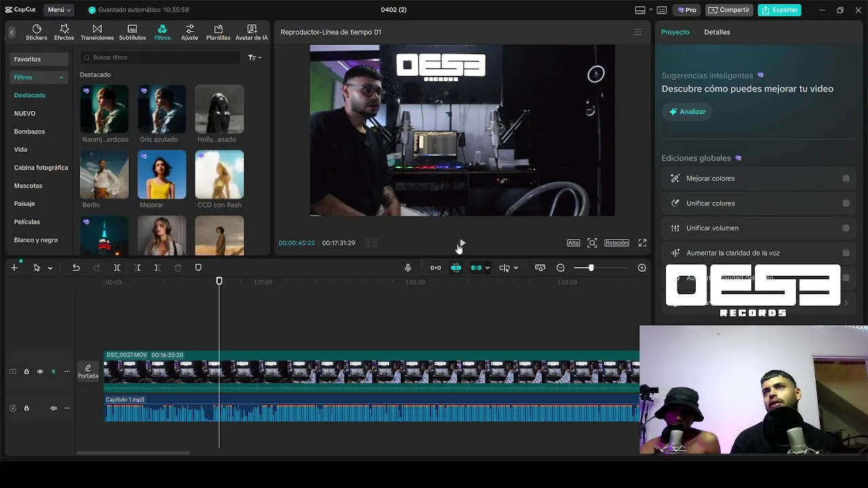Toggle video track visibility eye icon

[39, 371]
